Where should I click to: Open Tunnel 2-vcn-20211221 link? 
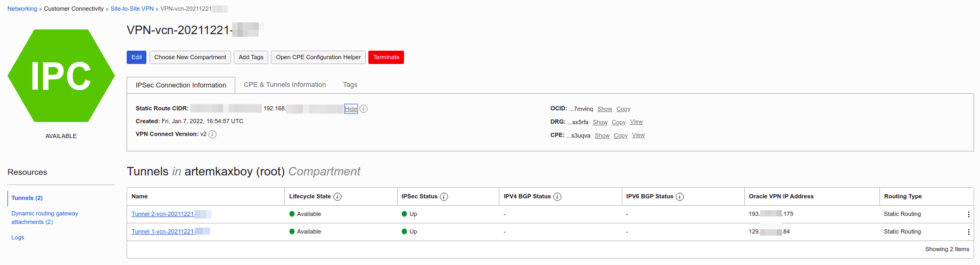tap(171, 214)
